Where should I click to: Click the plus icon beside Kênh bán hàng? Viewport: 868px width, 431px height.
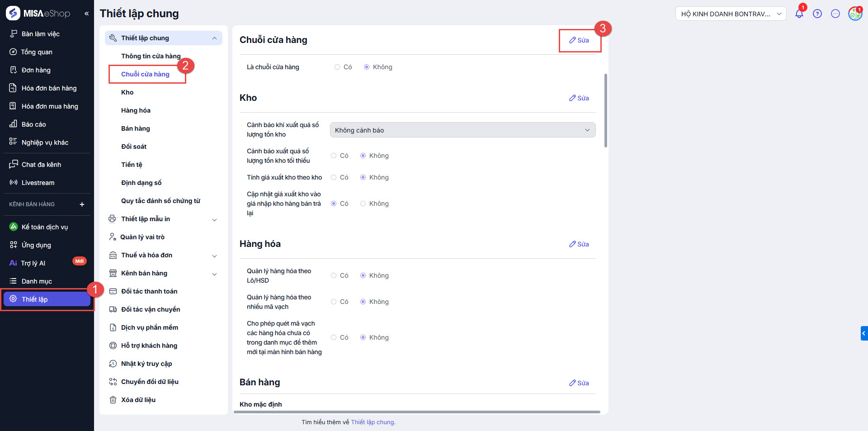tap(82, 204)
